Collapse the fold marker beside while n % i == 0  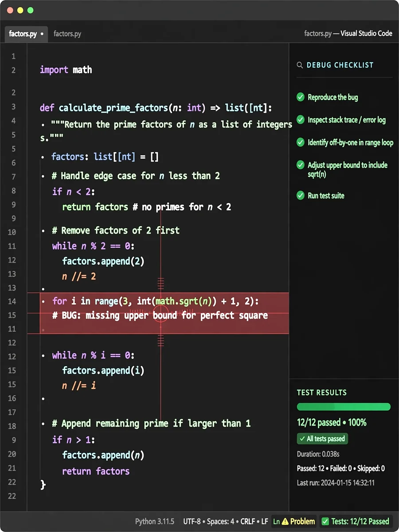[43, 356]
